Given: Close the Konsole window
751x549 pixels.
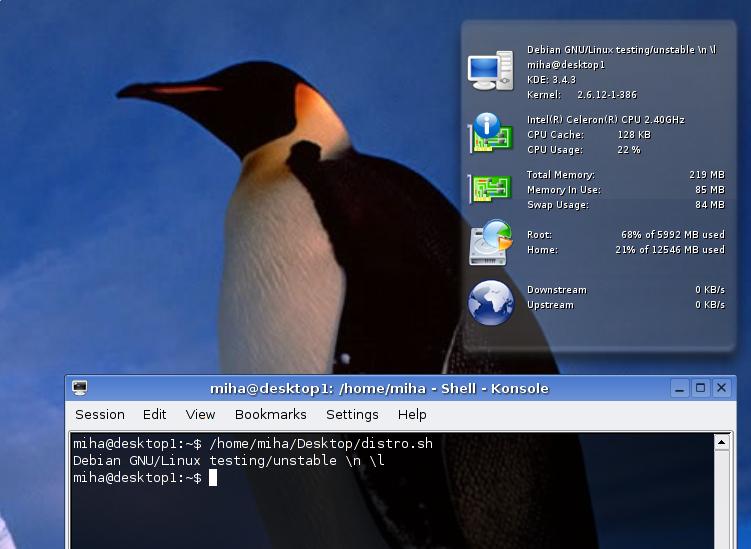Looking at the screenshot, I should (721, 388).
